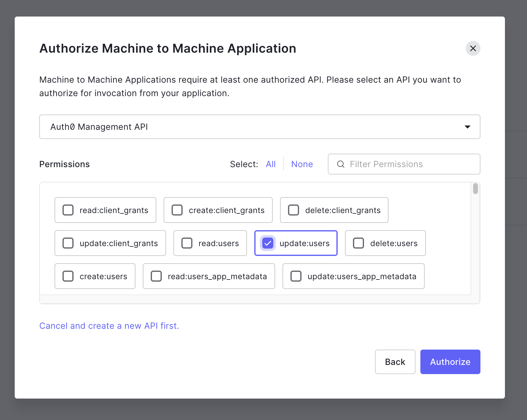
Task: Click the Filter Permissions input field
Action: (x=398, y=164)
